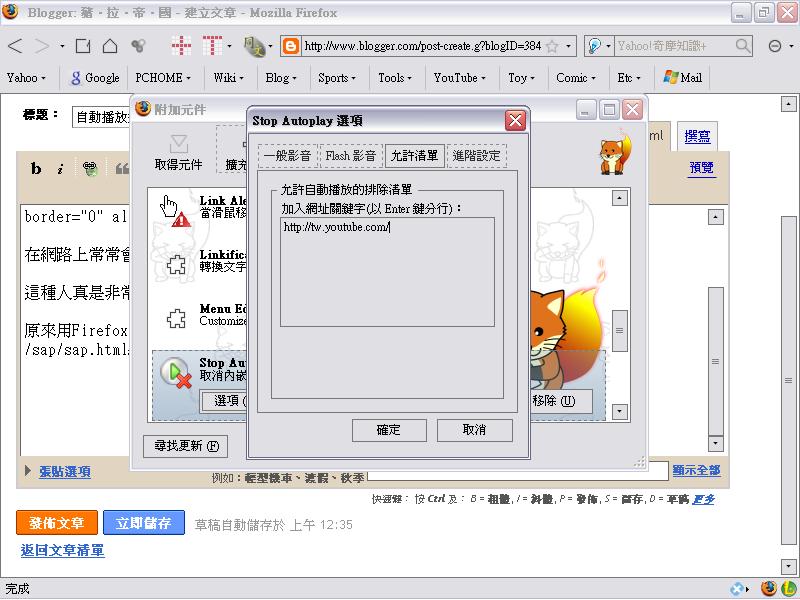Click the 返回文章清單 link
Viewport: 800px width, 600px height.
tap(63, 551)
